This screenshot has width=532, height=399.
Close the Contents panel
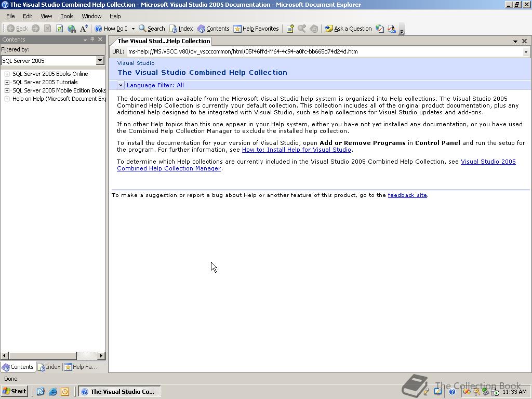(100, 39)
